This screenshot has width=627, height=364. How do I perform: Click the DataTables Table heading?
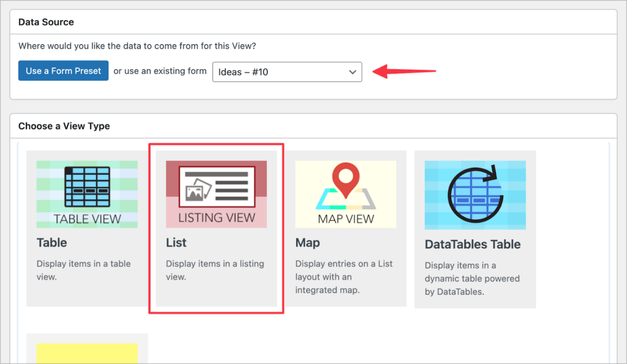473,244
